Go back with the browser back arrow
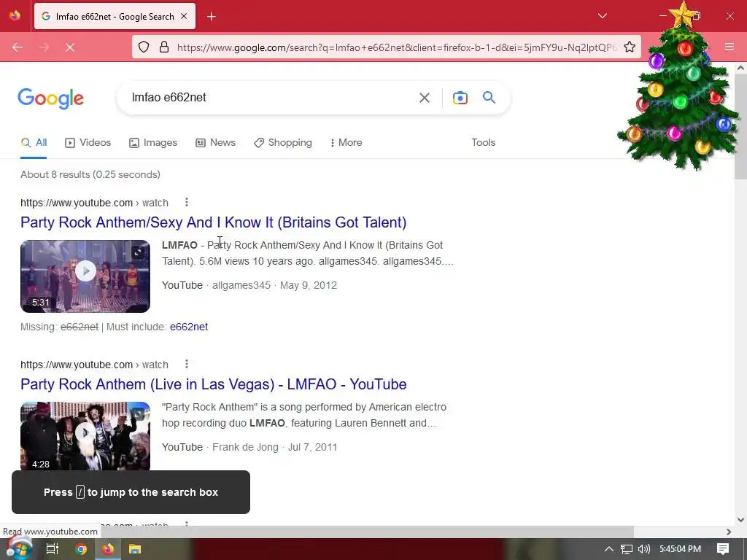The image size is (747, 560). (18, 47)
